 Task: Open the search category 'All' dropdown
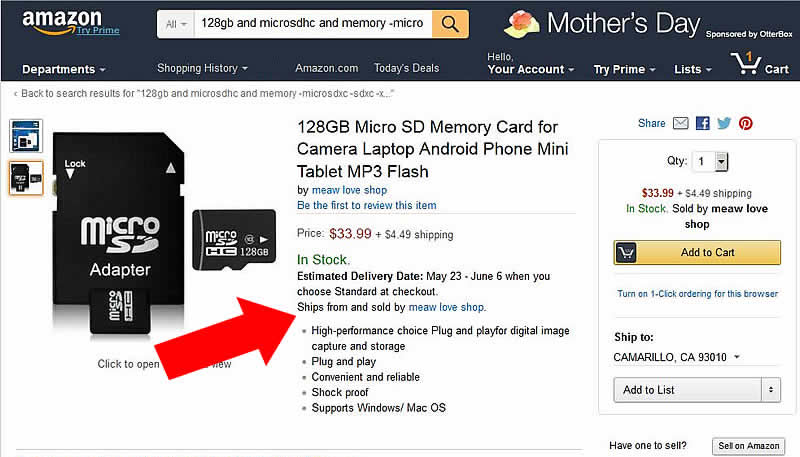175,23
